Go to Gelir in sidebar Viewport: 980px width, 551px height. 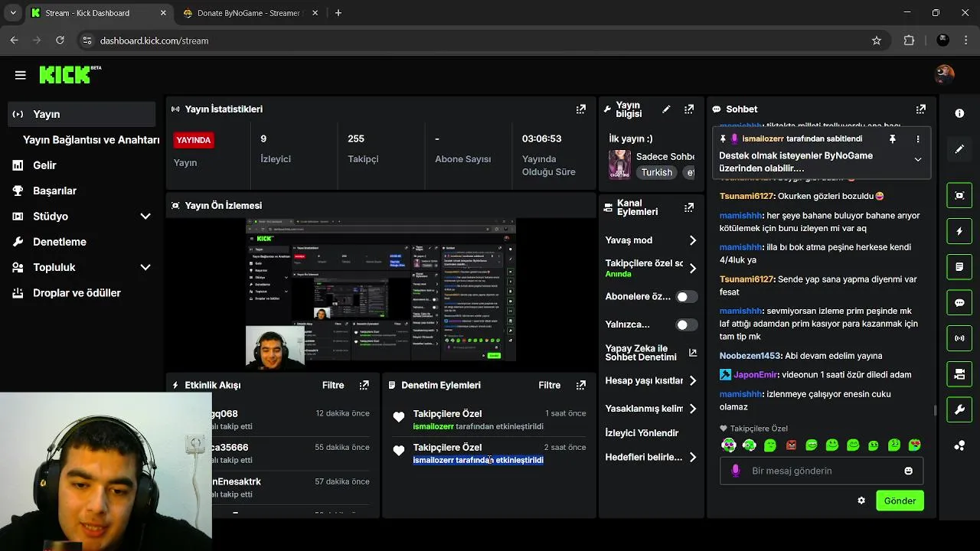(x=44, y=165)
